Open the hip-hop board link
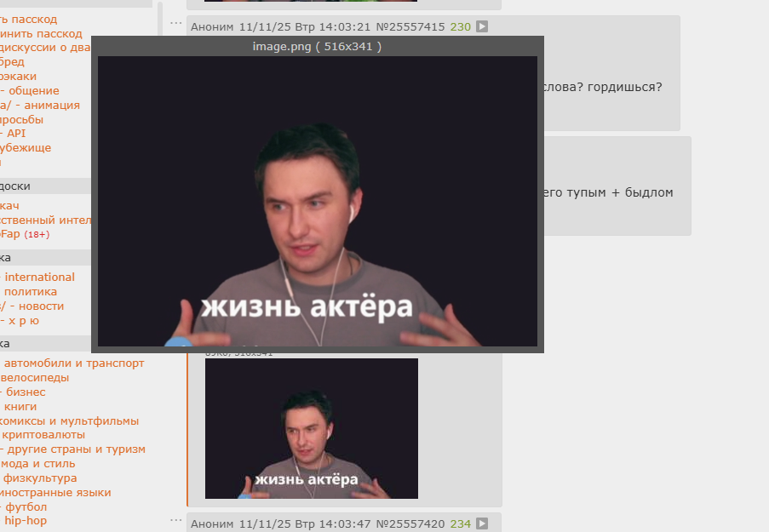 point(24,521)
